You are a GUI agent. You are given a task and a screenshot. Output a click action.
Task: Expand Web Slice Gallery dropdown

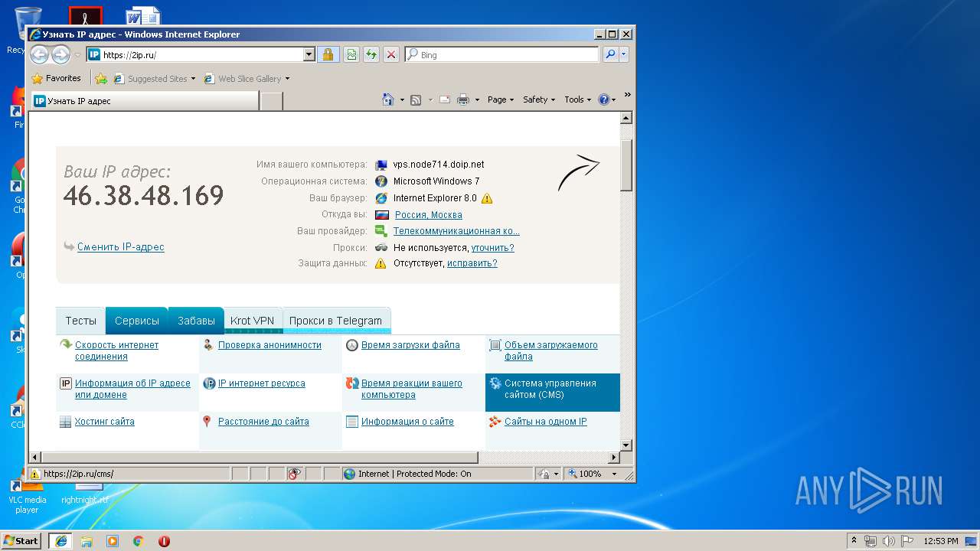tap(288, 79)
